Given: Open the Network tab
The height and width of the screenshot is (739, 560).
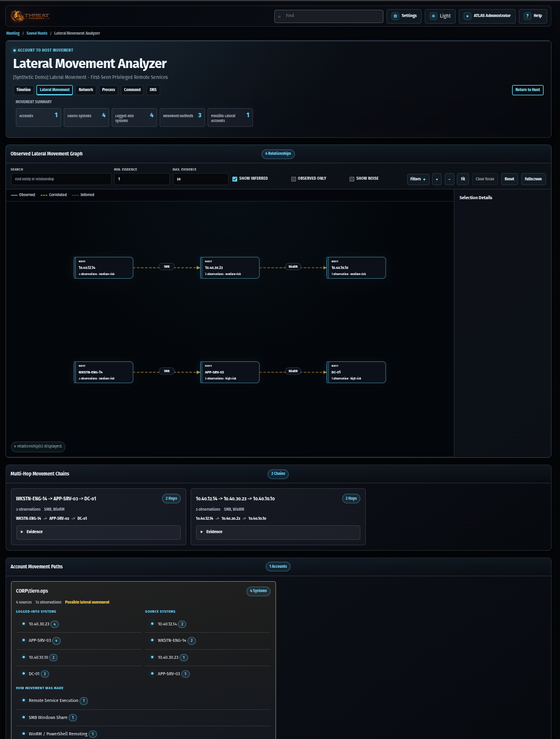Looking at the screenshot, I should tap(86, 90).
